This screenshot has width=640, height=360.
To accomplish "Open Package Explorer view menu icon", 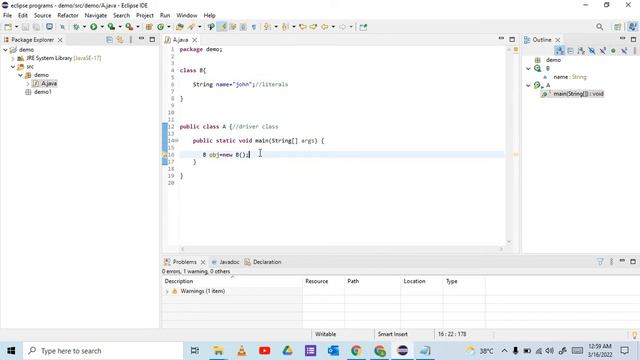I will (x=131, y=40).
